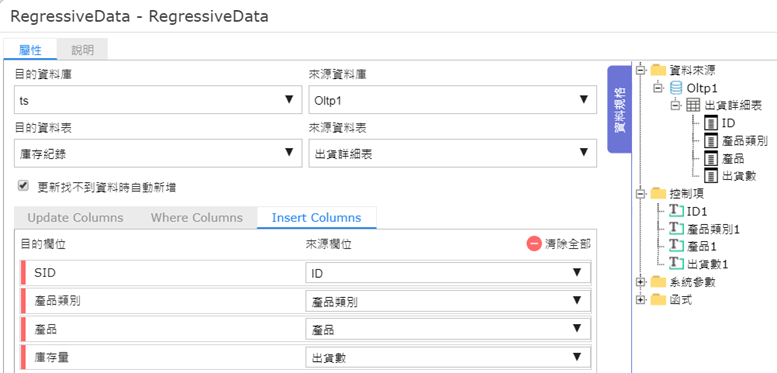Switch to the 說明 tab
777x373 pixels.
[x=82, y=50]
